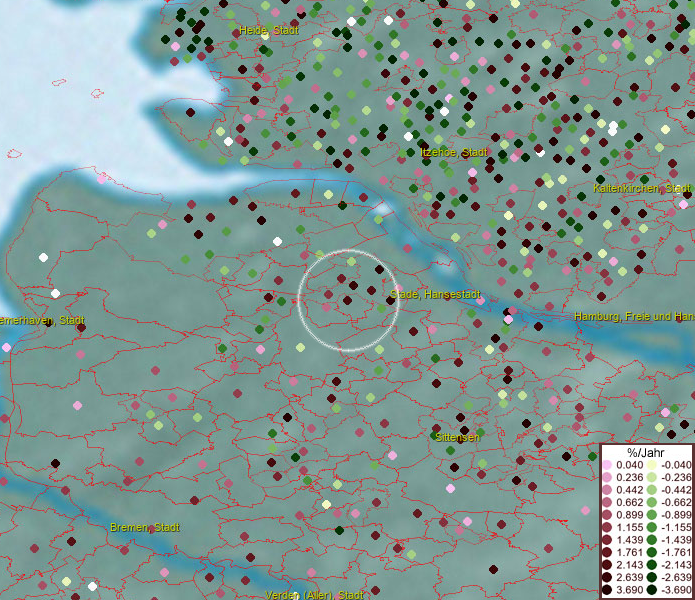
Task: Select the -0.442 light green swatch
Action: tap(652, 490)
